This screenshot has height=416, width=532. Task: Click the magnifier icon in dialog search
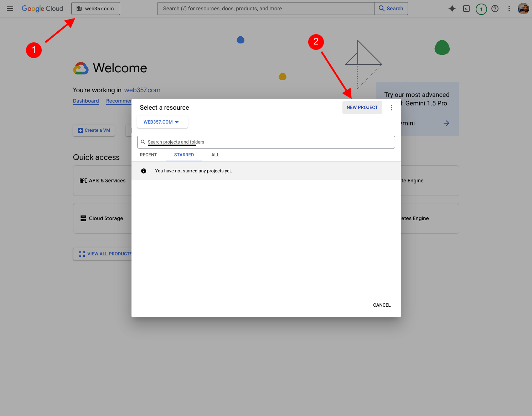point(143,142)
